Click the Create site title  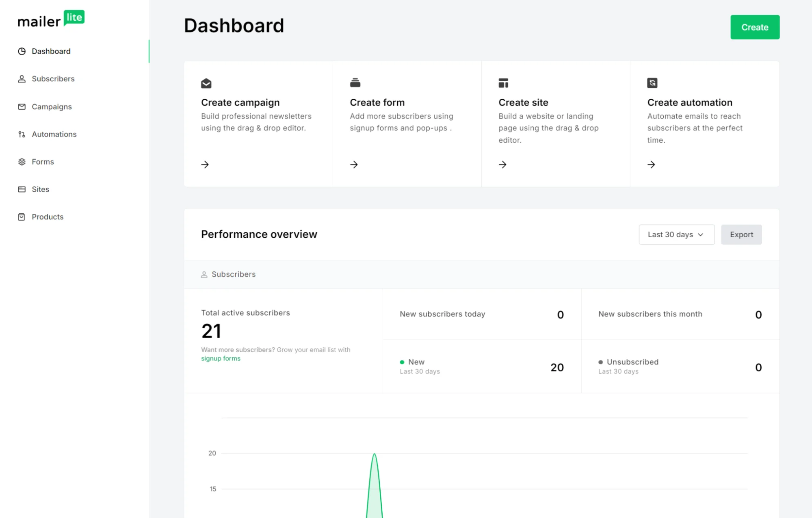pyautogui.click(x=523, y=102)
